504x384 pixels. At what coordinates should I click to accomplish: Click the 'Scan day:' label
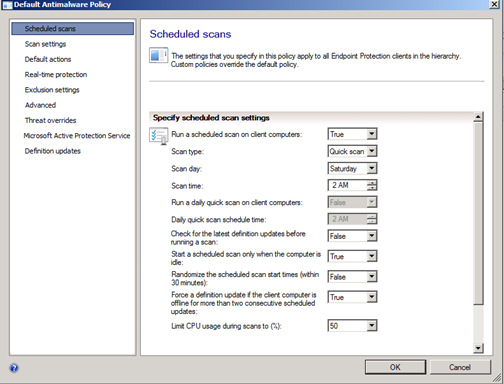click(x=186, y=169)
